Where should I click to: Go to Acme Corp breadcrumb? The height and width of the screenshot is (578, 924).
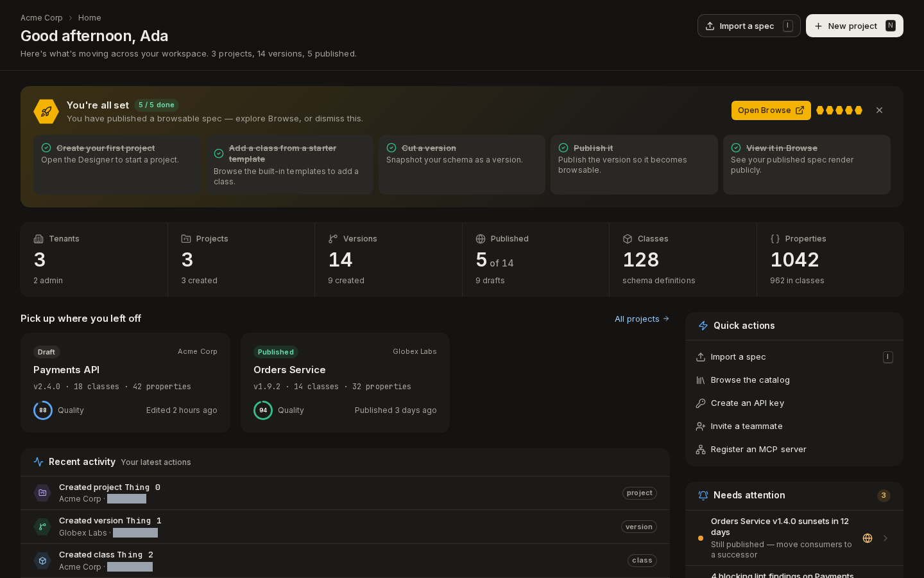tap(42, 18)
